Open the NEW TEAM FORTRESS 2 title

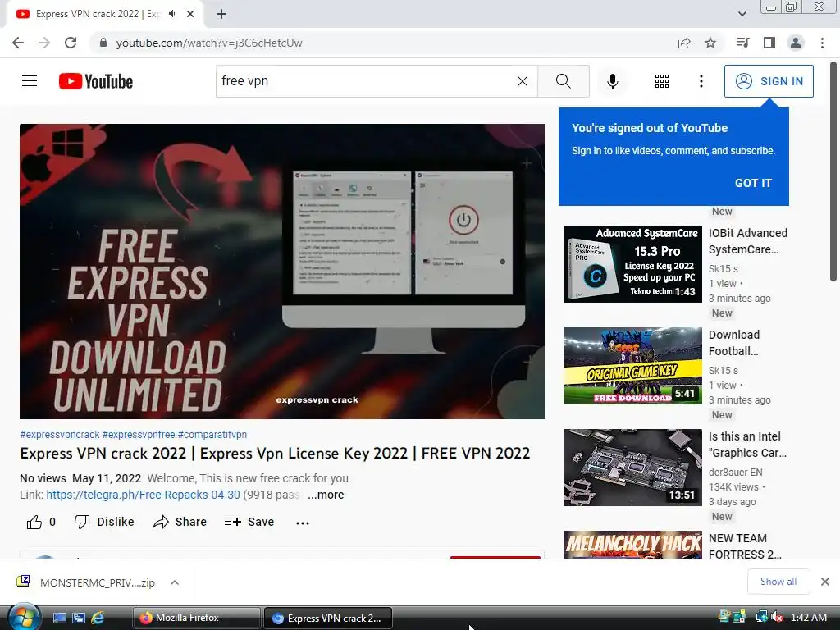[x=745, y=546]
